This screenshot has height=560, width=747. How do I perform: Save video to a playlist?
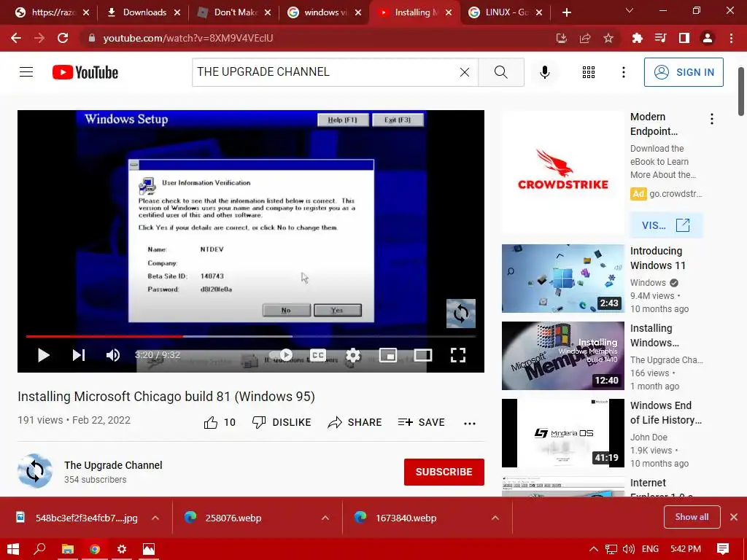[x=421, y=422]
